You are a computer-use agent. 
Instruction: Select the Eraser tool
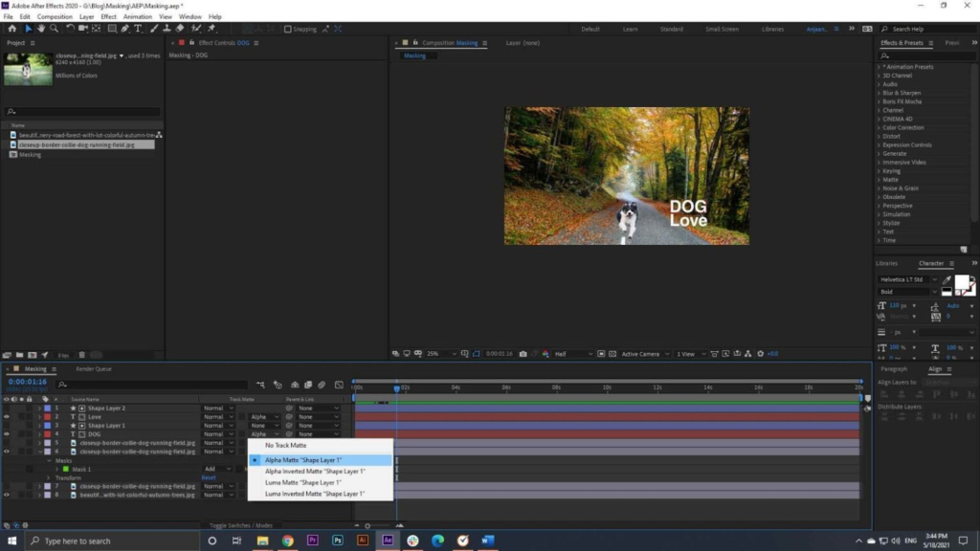click(180, 29)
